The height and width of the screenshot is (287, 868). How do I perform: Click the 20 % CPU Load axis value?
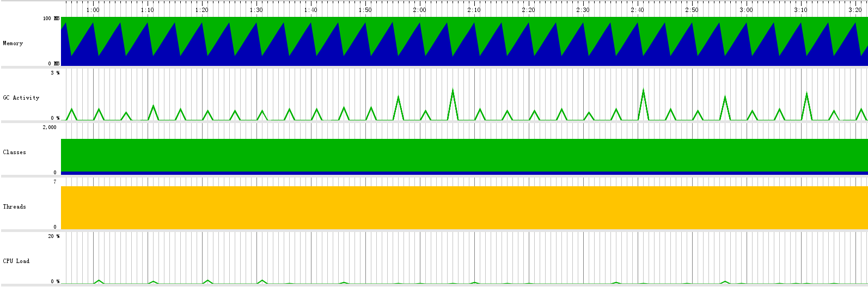pos(54,236)
